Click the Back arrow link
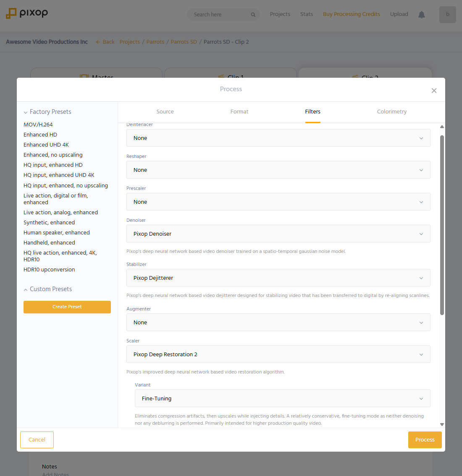The image size is (462, 476). pos(105,42)
